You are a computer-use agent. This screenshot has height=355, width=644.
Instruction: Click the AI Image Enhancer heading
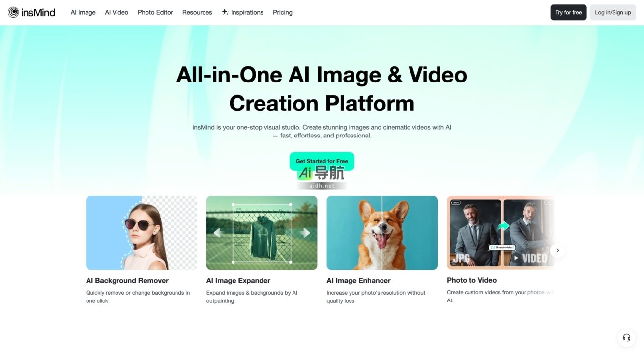358,280
